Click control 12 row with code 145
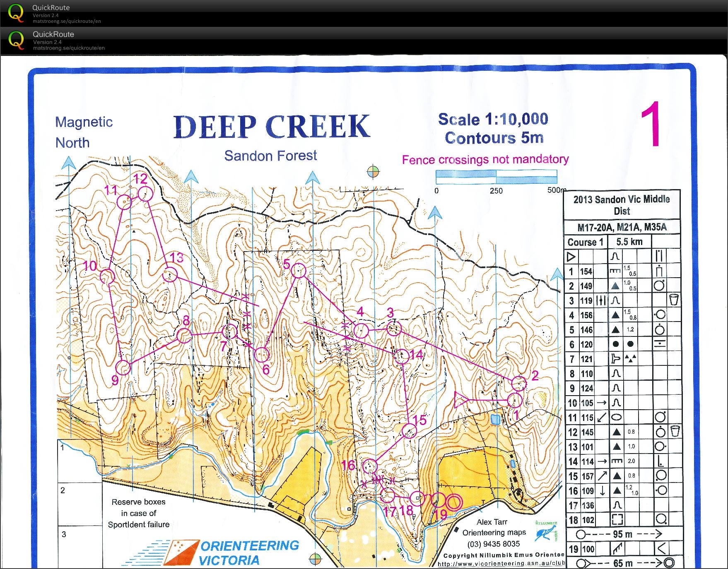The width and height of the screenshot is (728, 569). coord(622,432)
